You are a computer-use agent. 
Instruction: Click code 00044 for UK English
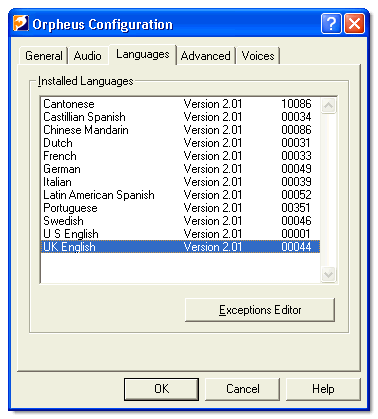click(296, 247)
